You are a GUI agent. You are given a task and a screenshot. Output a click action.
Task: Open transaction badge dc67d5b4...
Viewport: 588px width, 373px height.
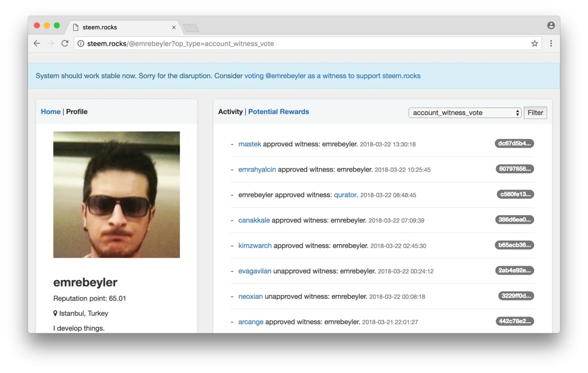[x=514, y=144]
